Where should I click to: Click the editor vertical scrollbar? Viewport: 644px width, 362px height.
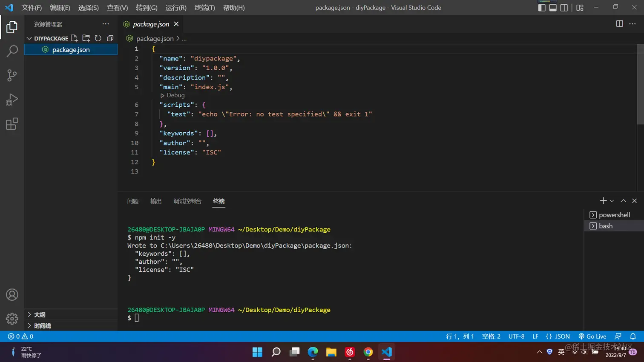pyautogui.click(x=640, y=84)
